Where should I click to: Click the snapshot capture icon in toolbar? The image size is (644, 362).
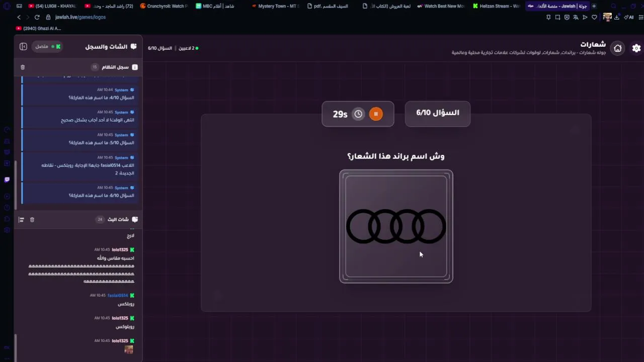pos(557,17)
